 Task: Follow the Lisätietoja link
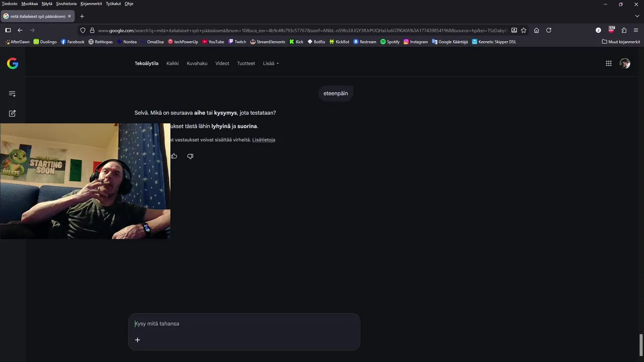[264, 140]
